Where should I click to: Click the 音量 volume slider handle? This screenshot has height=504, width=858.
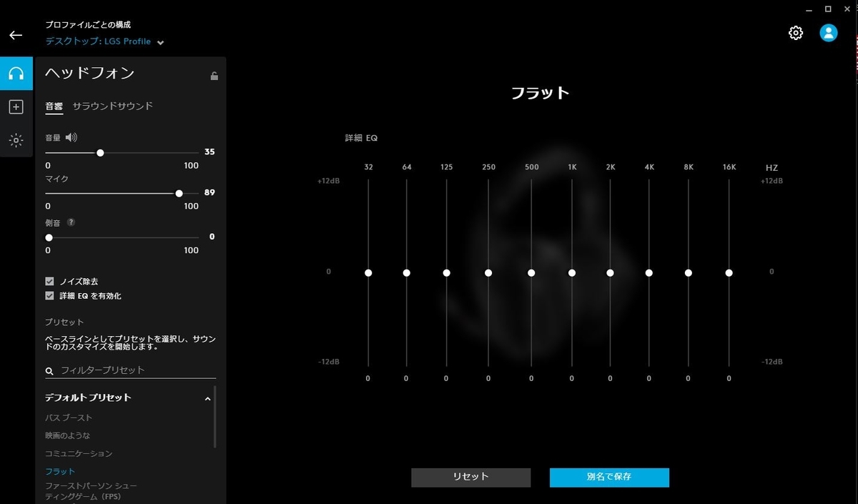[100, 152]
